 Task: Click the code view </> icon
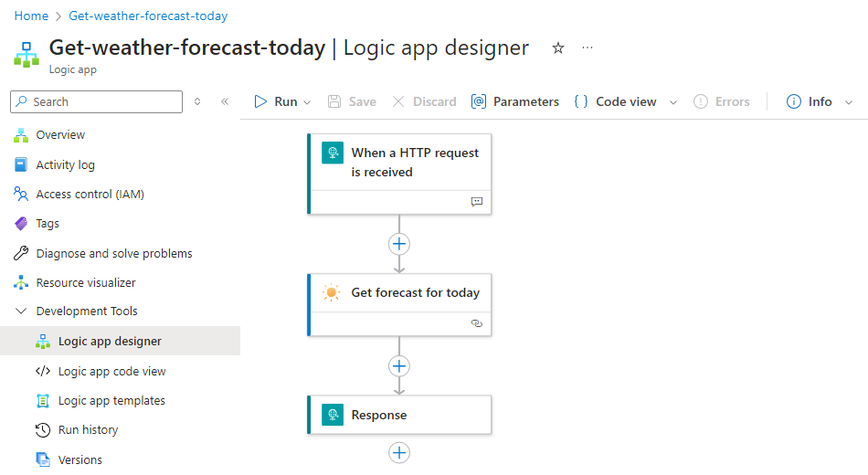[x=43, y=371]
